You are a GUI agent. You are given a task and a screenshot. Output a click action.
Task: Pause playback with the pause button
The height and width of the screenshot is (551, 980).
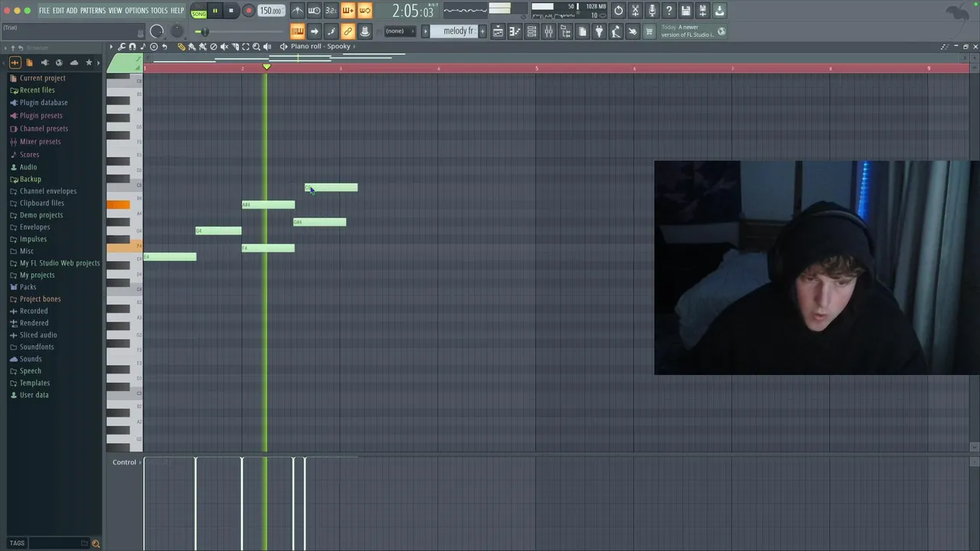click(x=215, y=11)
